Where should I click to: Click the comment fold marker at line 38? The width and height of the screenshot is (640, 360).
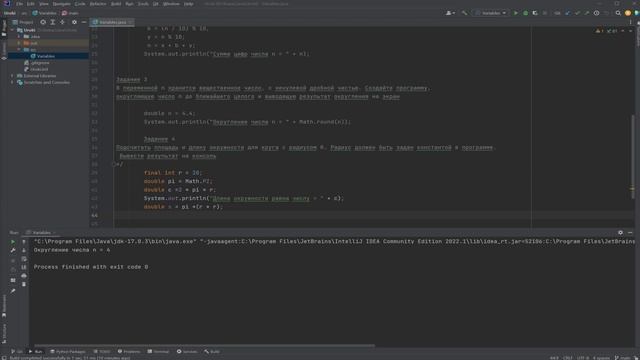[x=114, y=164]
